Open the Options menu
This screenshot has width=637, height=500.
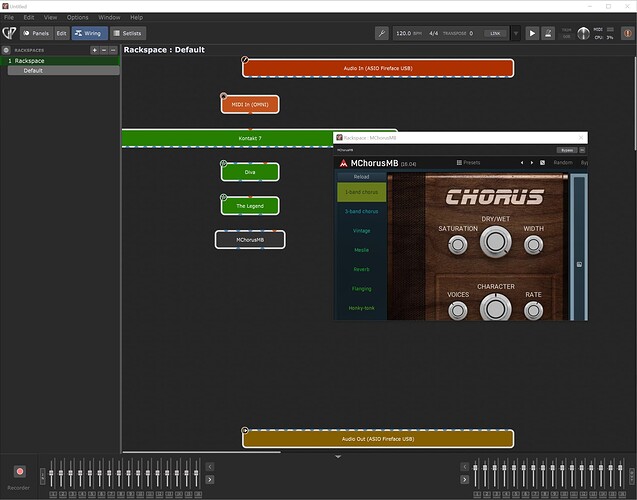point(78,17)
